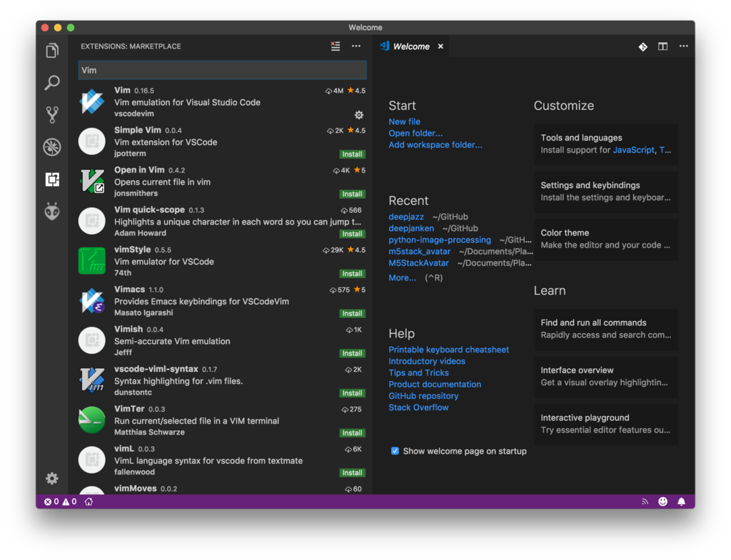Click the vimStyle green extension icon

[92, 261]
